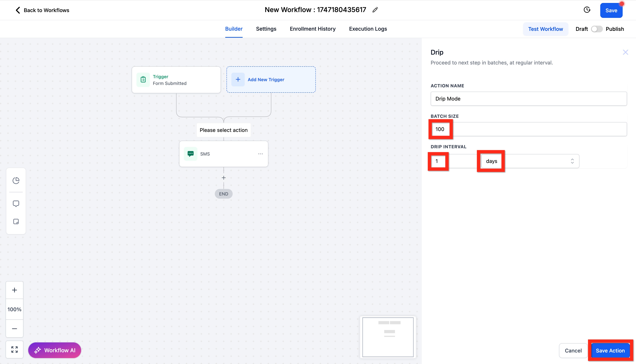
Task: Click the sticky note icon in sidebar
Action: click(16, 221)
